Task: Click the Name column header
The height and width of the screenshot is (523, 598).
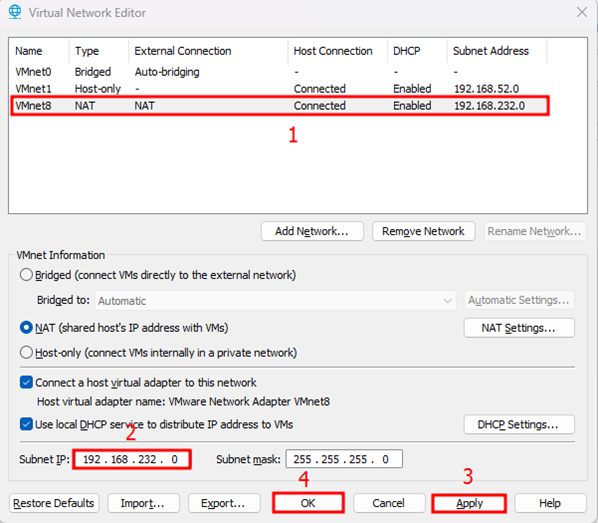Action: [39, 51]
